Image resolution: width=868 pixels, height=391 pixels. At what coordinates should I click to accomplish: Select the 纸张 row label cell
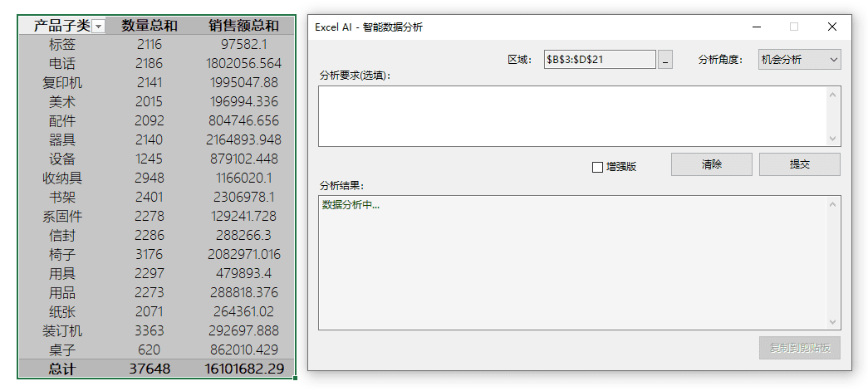(x=62, y=311)
